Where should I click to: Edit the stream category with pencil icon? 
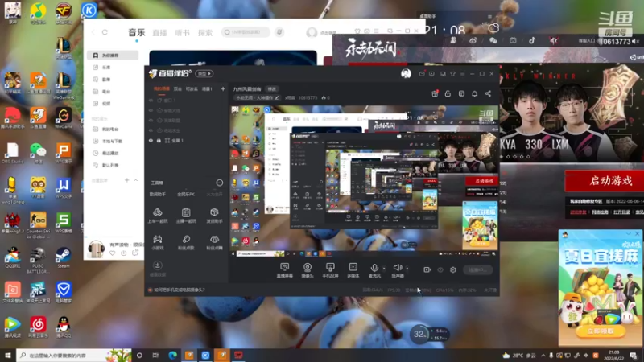point(277,97)
